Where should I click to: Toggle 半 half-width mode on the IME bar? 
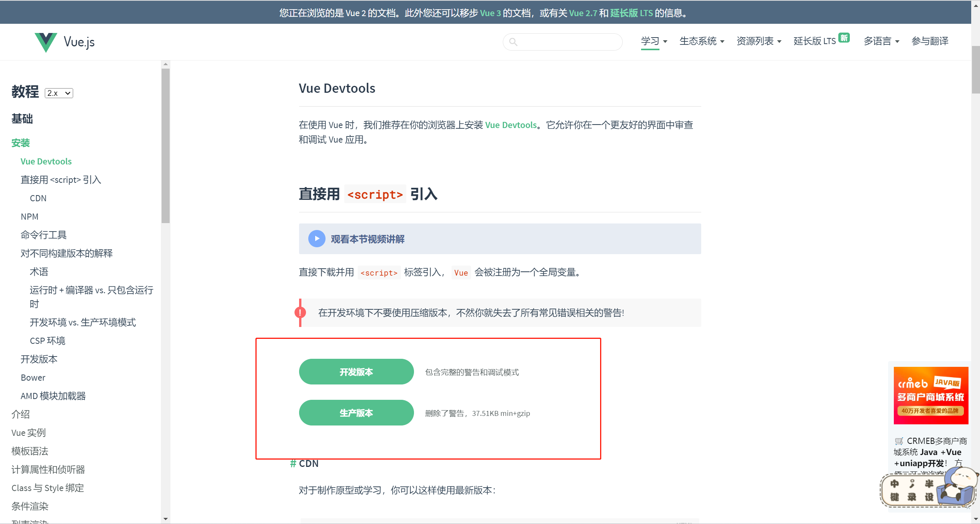click(x=929, y=484)
